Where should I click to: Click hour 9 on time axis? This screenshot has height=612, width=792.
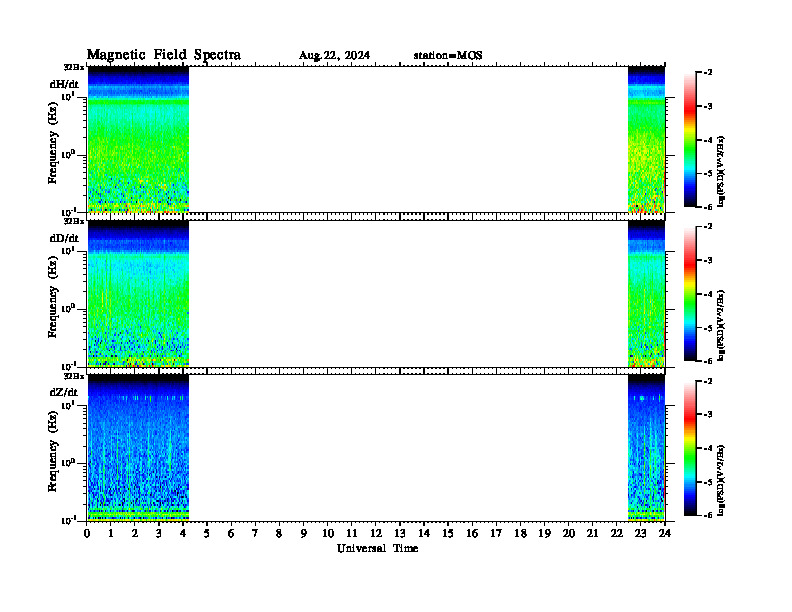pyautogui.click(x=304, y=534)
